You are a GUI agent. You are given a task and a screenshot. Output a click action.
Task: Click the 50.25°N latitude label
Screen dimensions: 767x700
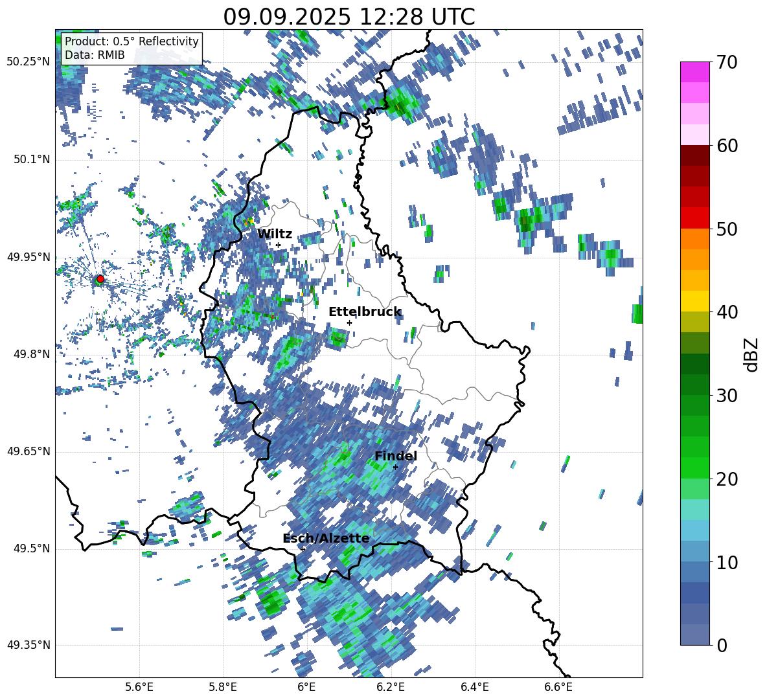point(29,62)
